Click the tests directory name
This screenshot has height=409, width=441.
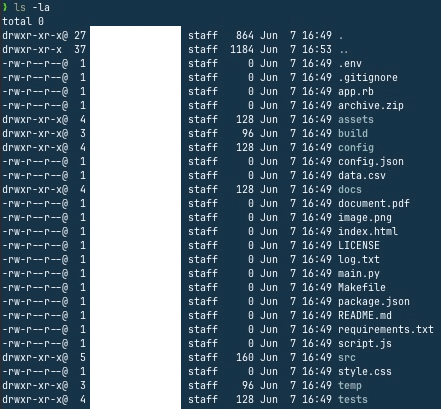point(353,399)
